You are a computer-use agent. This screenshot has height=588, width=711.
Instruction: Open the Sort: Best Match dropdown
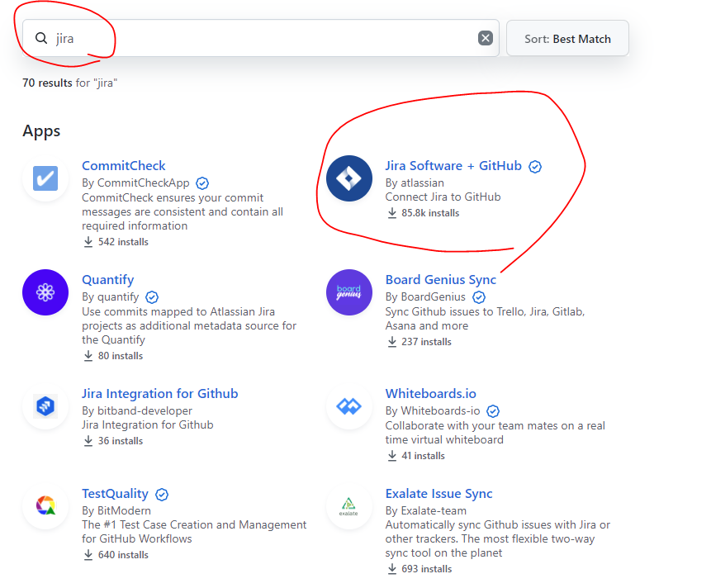pos(567,39)
